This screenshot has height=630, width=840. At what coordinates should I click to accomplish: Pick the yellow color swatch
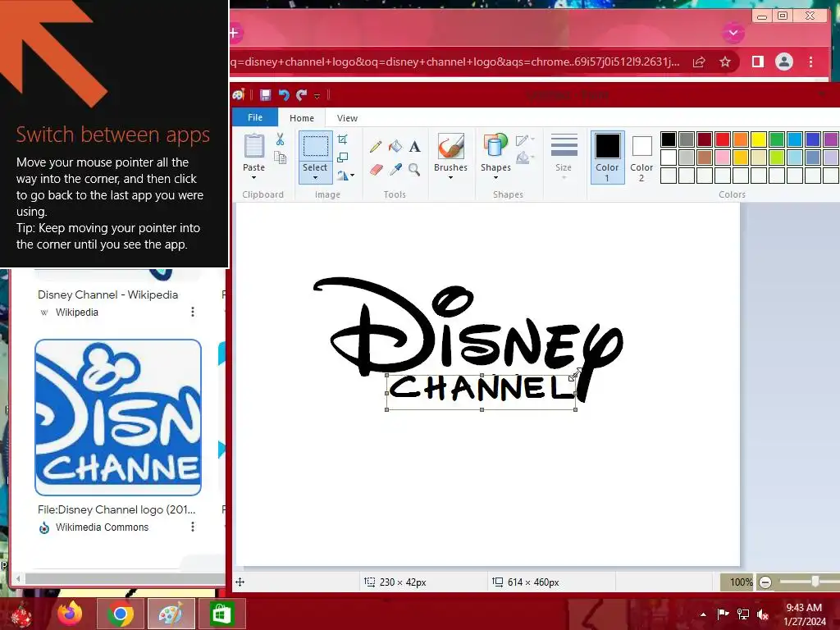759,139
